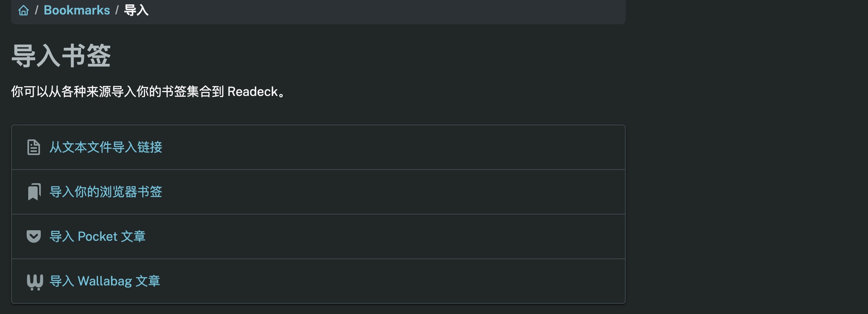Image resolution: width=868 pixels, height=314 pixels.
Task: Go to home via breadcrumb house icon
Action: (24, 10)
